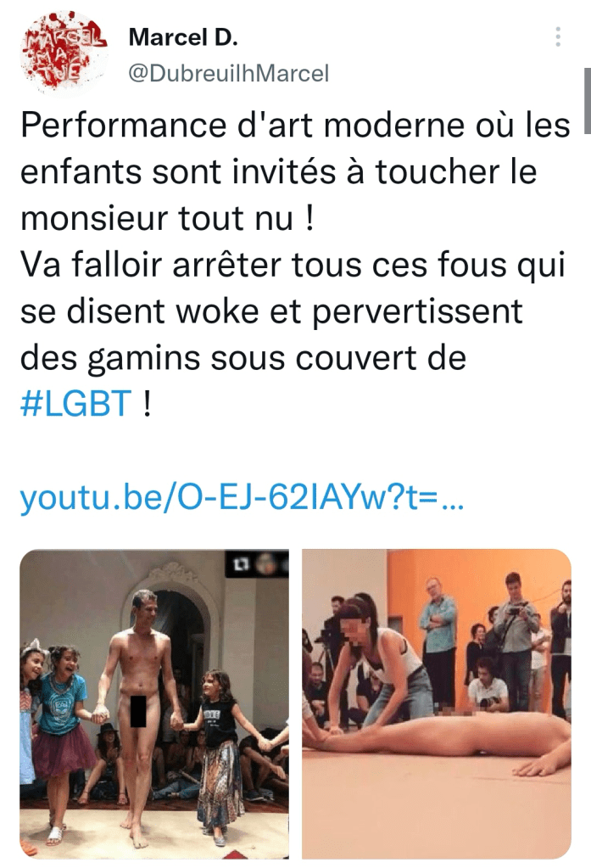
Task: Open the Marcel D. display name
Action: tap(183, 37)
